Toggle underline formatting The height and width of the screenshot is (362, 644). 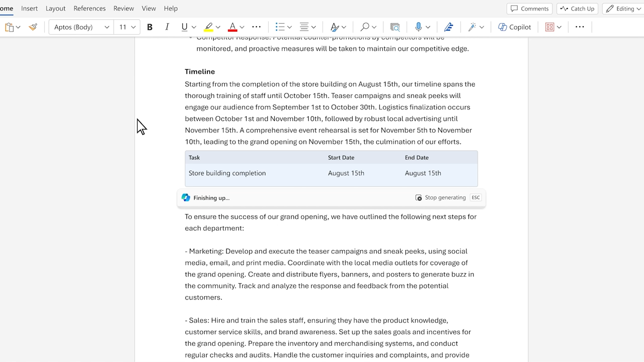(184, 27)
